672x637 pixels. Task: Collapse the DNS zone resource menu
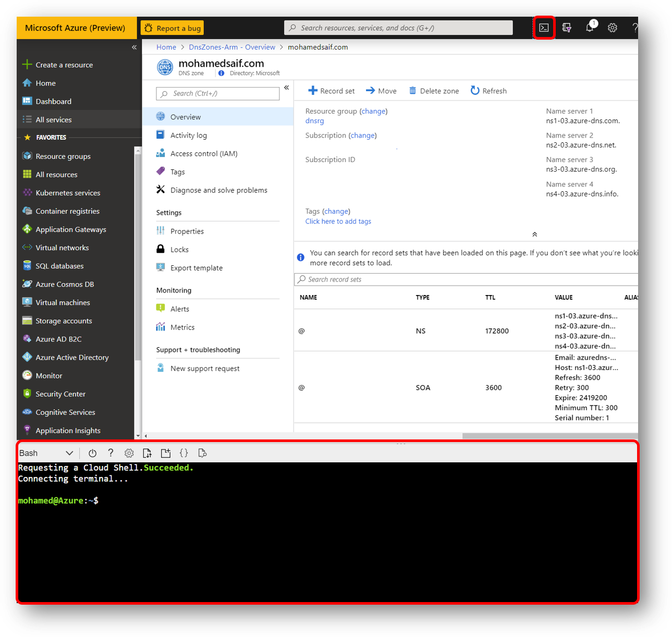(286, 88)
